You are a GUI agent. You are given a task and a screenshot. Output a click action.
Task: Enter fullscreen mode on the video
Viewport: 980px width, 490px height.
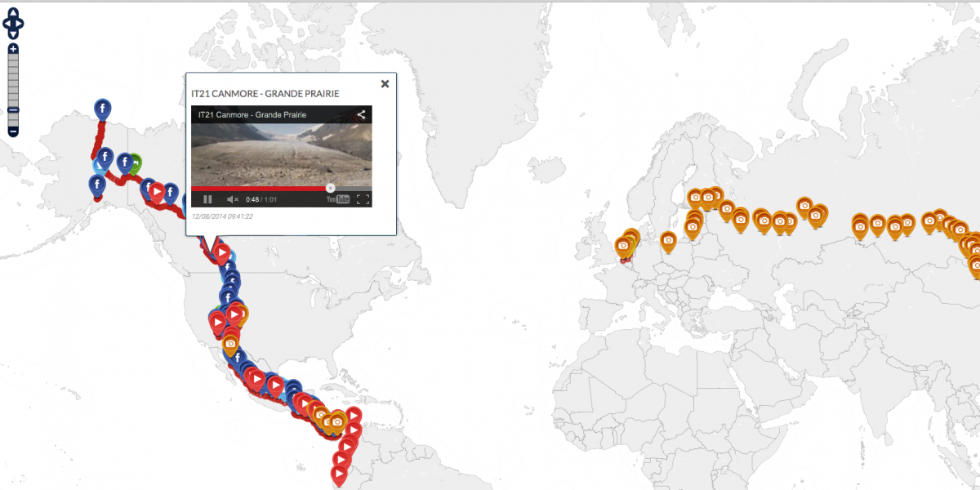363,199
